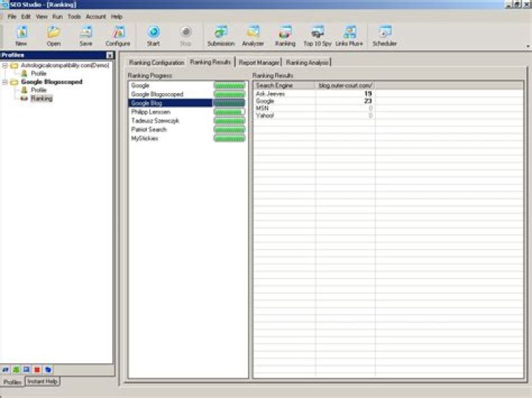Image resolution: width=532 pixels, height=398 pixels.
Task: Select Profile under Astrologicalcompatibility.com
Action: click(x=38, y=73)
